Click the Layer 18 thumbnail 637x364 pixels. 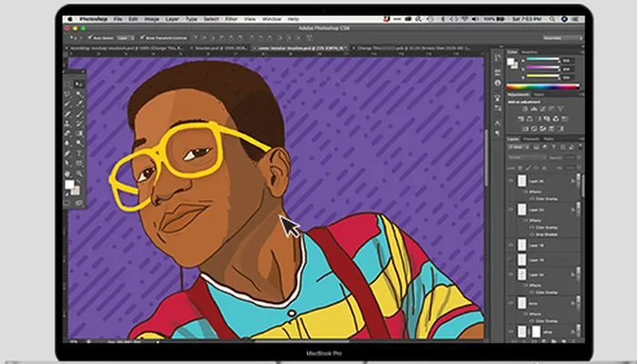point(522,245)
